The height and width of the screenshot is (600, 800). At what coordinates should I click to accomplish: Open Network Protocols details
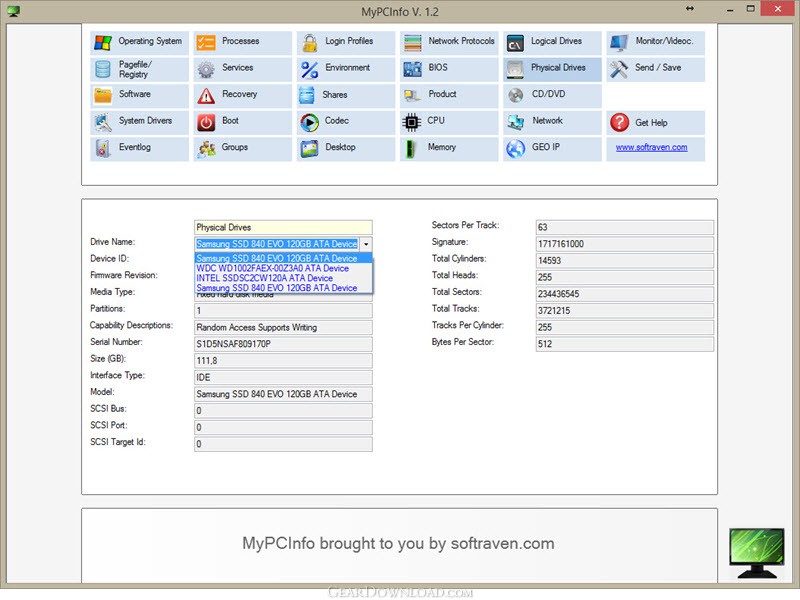click(x=449, y=43)
